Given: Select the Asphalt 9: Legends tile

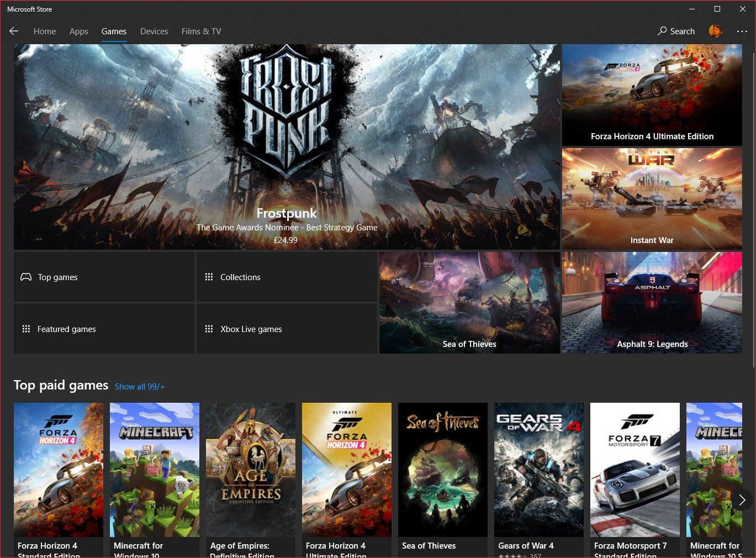Looking at the screenshot, I should [652, 303].
